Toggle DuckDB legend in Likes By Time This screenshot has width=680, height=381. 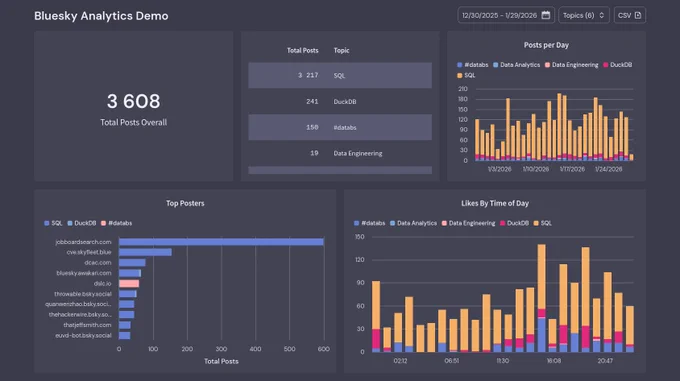pyautogui.click(x=514, y=223)
